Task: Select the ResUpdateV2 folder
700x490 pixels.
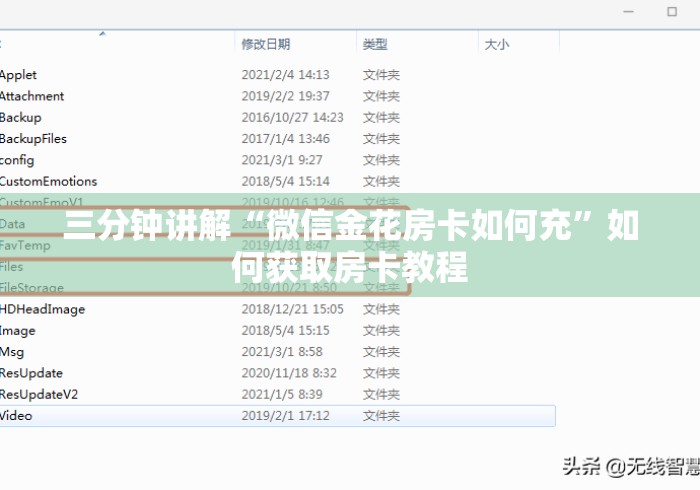Action: (39, 394)
